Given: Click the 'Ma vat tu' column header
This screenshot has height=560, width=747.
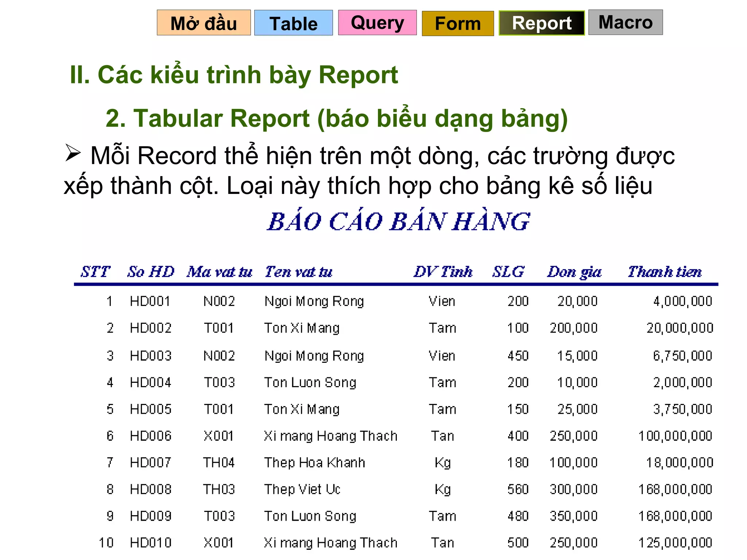Looking at the screenshot, I should coord(220,272).
